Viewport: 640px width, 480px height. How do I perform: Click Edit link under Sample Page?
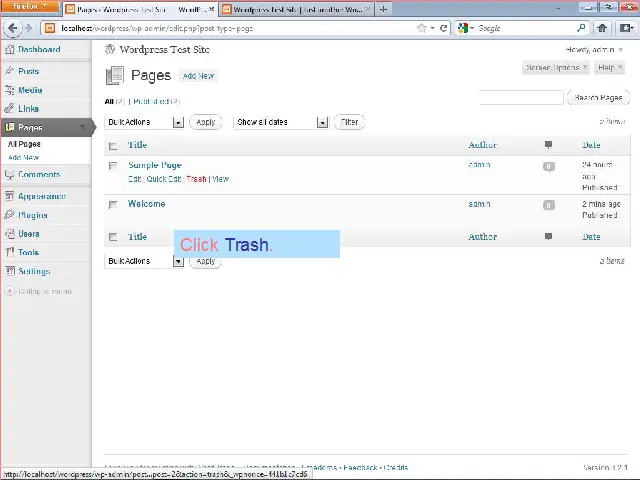[134, 179]
